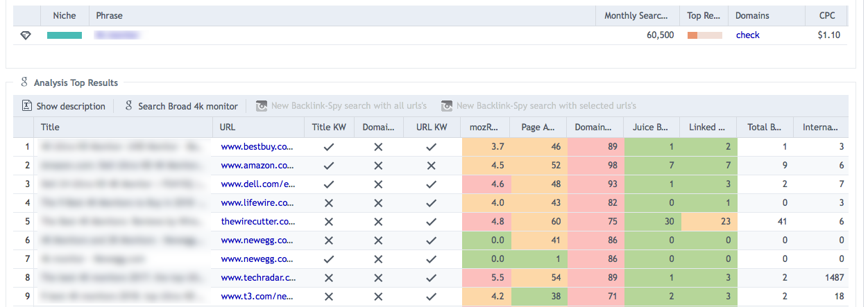Image resolution: width=868 pixels, height=307 pixels.
Task: Open the www.dell.com result URL
Action: 257,184
